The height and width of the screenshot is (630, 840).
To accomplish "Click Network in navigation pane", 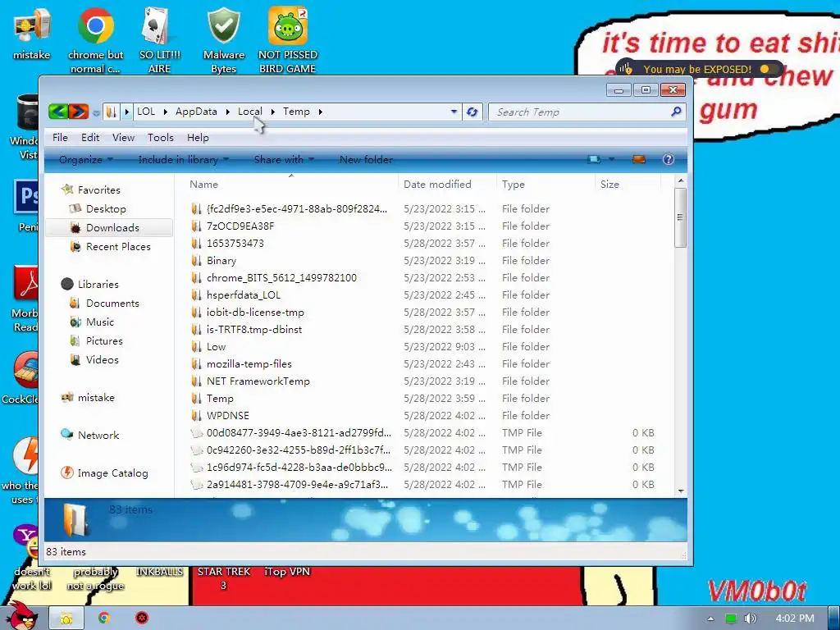I will coord(98,436).
